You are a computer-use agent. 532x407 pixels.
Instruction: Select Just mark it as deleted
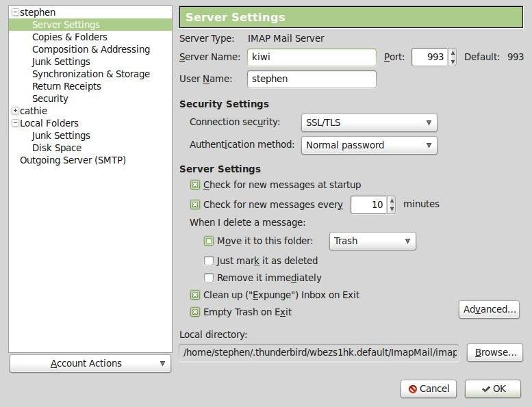click(x=208, y=261)
